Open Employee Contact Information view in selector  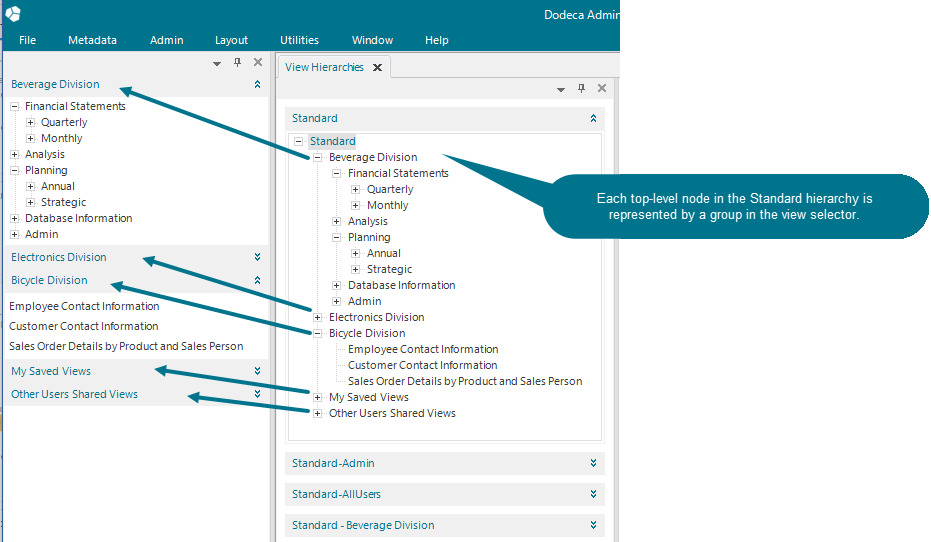[x=84, y=306]
